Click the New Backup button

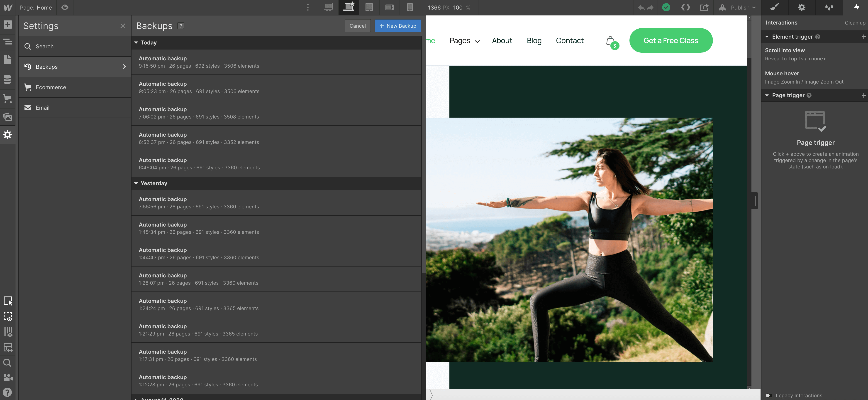coord(398,26)
